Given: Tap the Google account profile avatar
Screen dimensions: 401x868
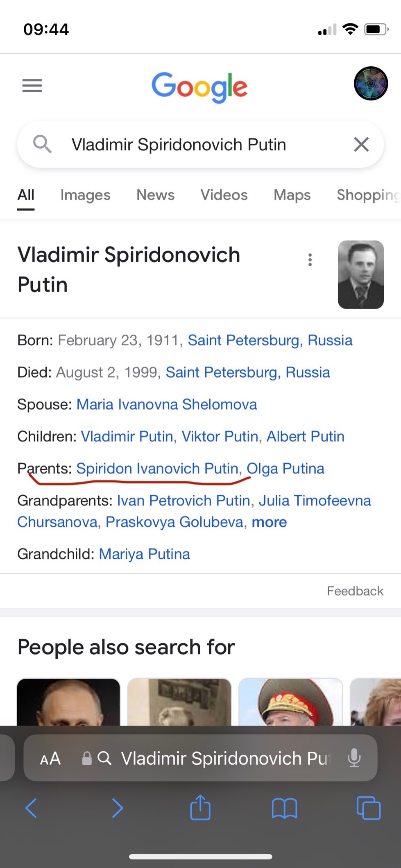Looking at the screenshot, I should 371,84.
